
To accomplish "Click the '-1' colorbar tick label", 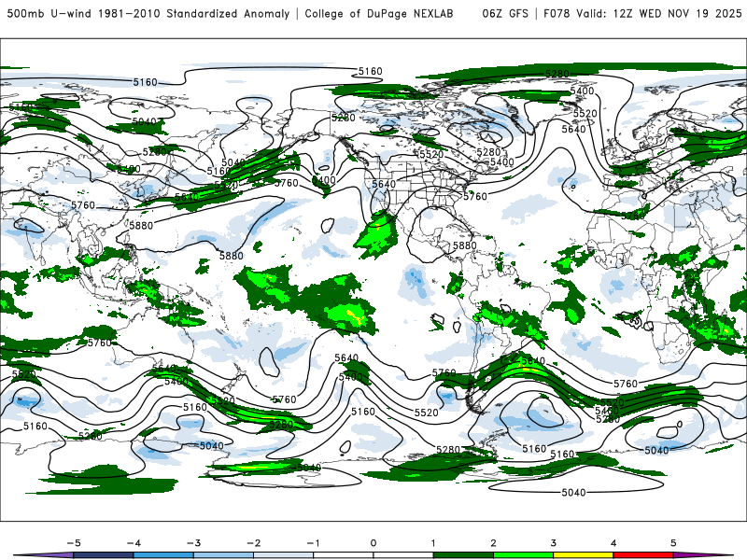I will click(x=313, y=543).
